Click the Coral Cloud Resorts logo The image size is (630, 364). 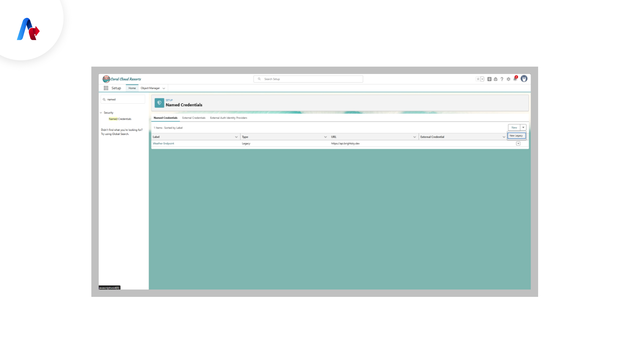pyautogui.click(x=122, y=79)
